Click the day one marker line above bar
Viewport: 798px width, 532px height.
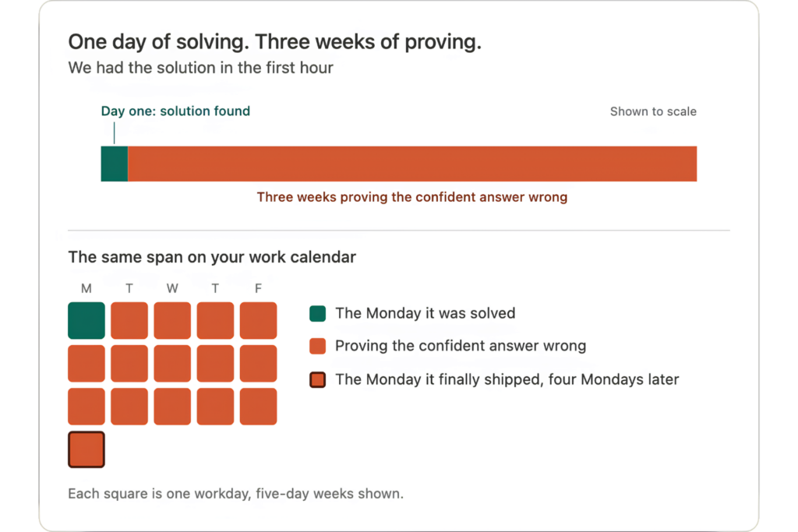click(x=115, y=132)
